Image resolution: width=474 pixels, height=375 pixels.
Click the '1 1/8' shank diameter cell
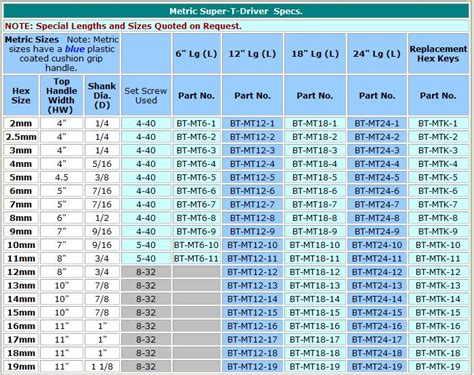click(102, 367)
